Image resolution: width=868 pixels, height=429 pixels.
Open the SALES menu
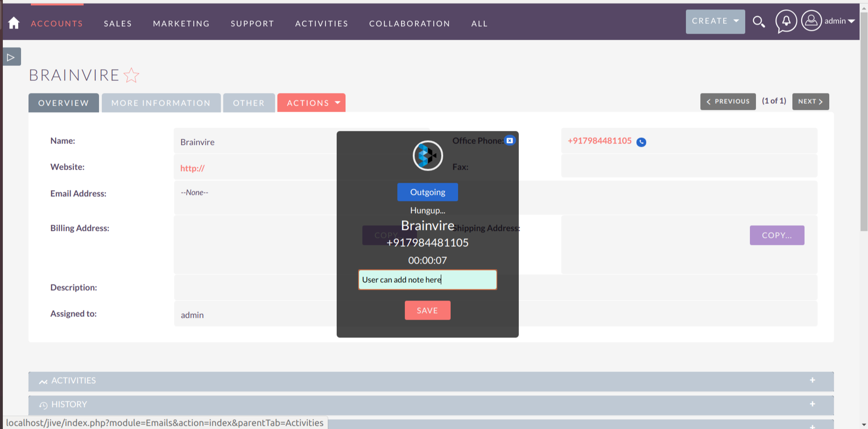coord(118,23)
